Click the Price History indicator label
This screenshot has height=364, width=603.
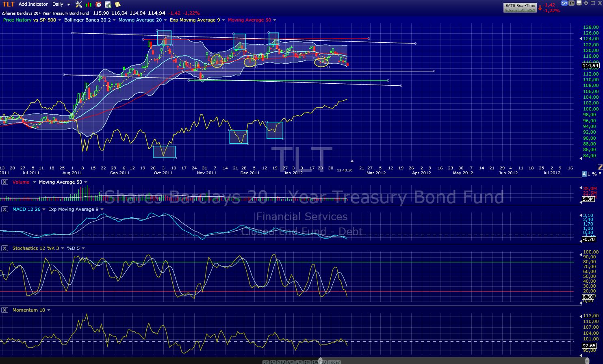pyautogui.click(x=17, y=20)
